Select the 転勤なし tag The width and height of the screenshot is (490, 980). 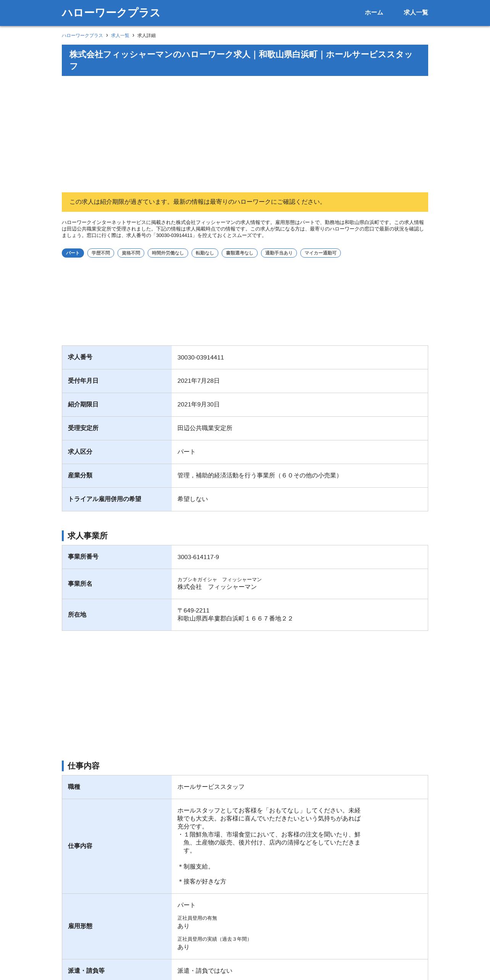tap(205, 253)
